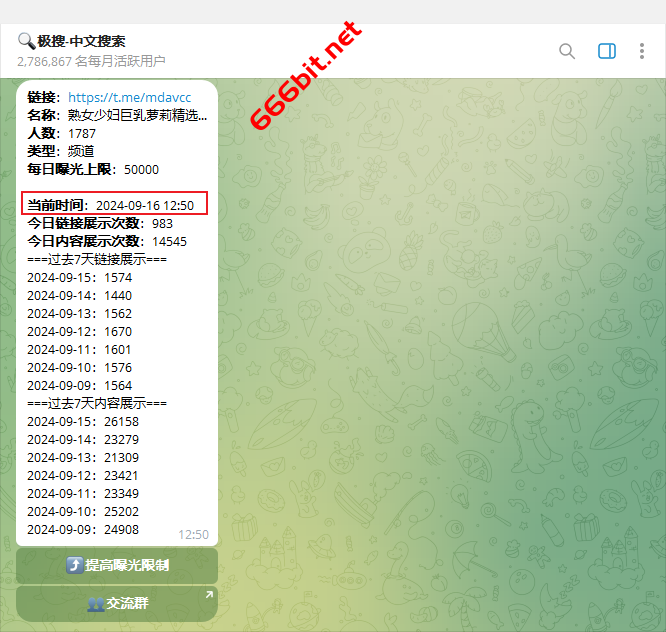The height and width of the screenshot is (632, 666).
Task: Click the 2024-09-13: 1562 row
Action: click(x=80, y=314)
